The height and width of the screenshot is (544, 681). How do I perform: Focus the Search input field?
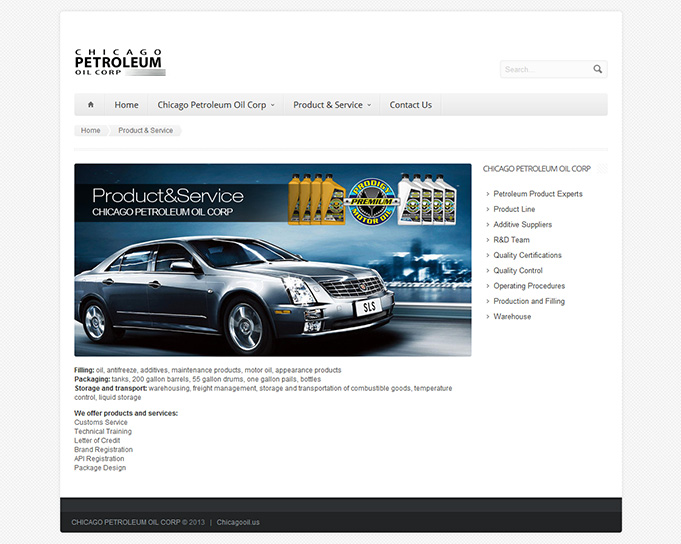pyautogui.click(x=554, y=69)
